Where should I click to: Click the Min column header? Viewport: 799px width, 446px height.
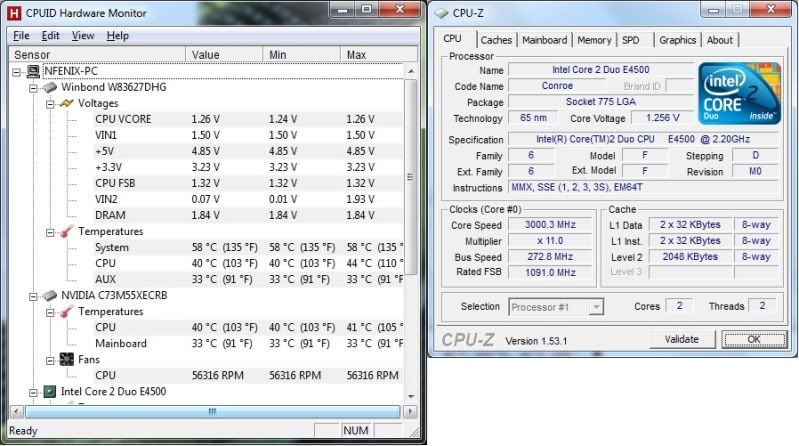pyautogui.click(x=302, y=55)
